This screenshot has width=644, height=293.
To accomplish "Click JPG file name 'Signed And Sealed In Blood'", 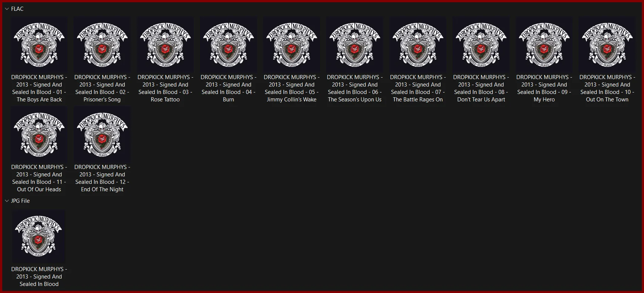I will pyautogui.click(x=39, y=277).
